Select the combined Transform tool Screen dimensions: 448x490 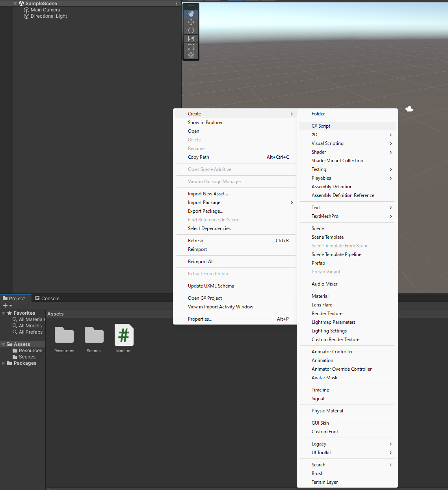[191, 55]
